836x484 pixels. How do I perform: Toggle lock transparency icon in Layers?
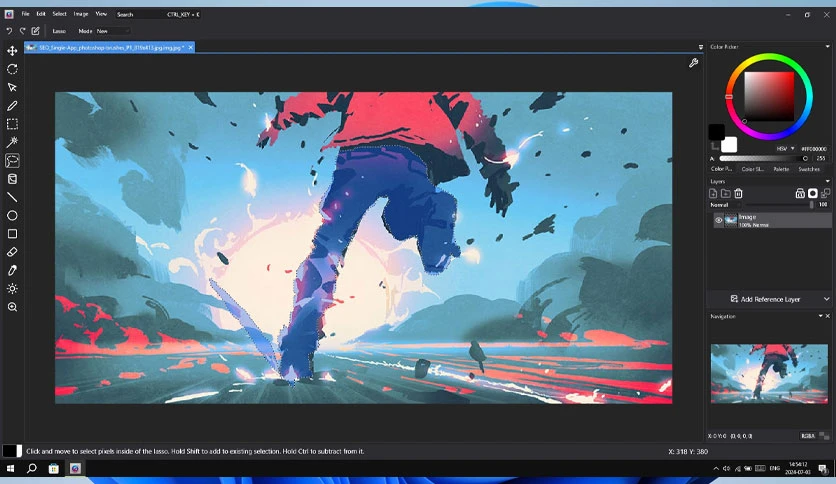coord(800,193)
